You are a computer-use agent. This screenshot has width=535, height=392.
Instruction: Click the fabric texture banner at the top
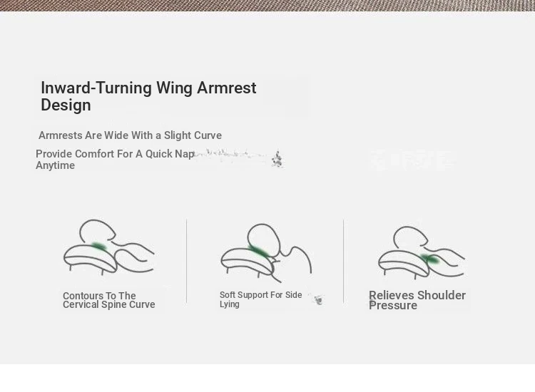pyautogui.click(x=267, y=6)
